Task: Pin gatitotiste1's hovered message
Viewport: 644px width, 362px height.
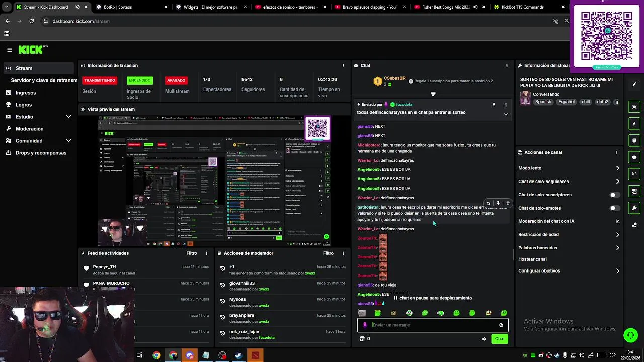Action: [498, 204]
